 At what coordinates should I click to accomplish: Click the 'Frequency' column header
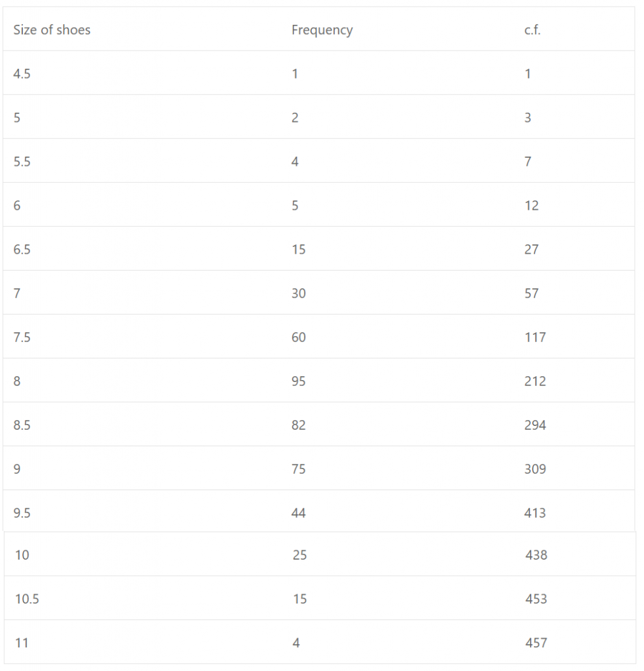pyautogui.click(x=322, y=29)
